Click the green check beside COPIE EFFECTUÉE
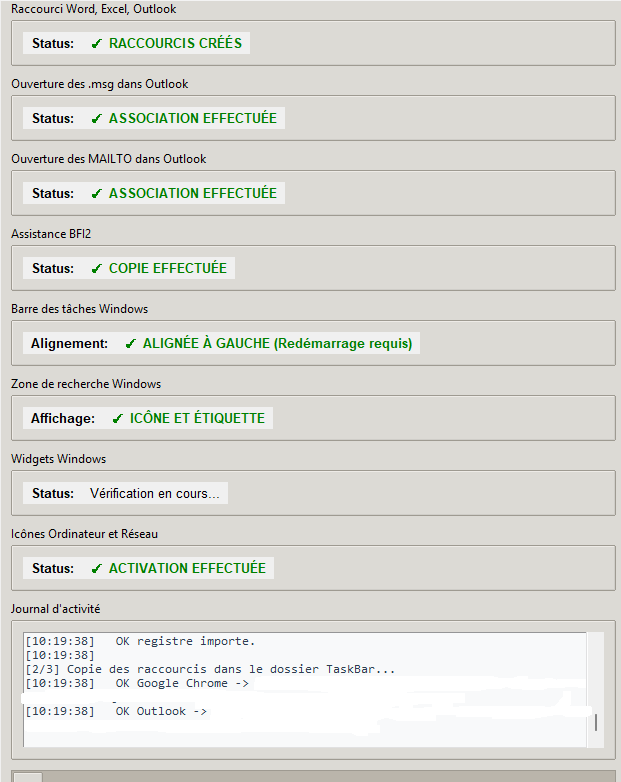 coord(97,269)
